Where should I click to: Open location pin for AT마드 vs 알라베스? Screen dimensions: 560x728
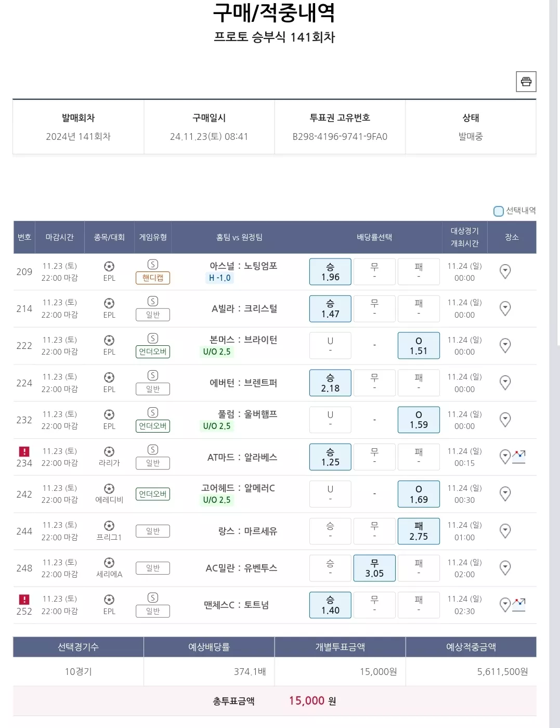pos(505,457)
